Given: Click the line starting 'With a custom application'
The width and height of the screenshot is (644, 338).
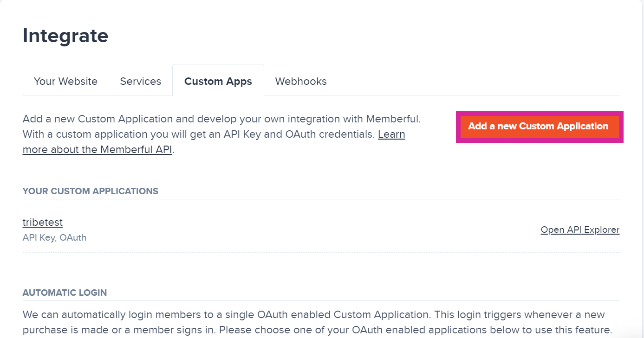Looking at the screenshot, I should [200, 134].
